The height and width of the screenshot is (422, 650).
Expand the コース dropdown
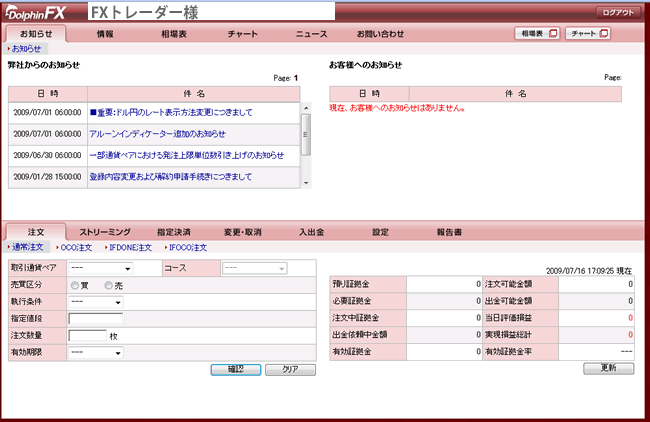coord(255,268)
